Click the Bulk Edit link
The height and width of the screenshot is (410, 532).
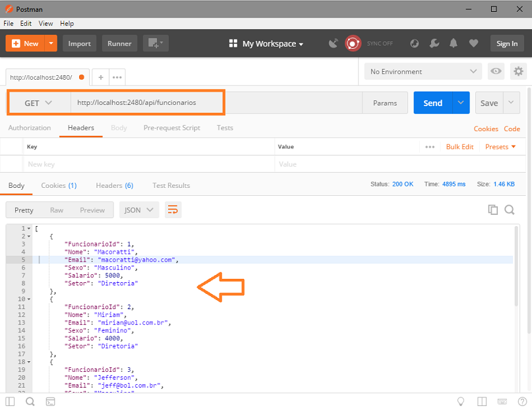459,147
